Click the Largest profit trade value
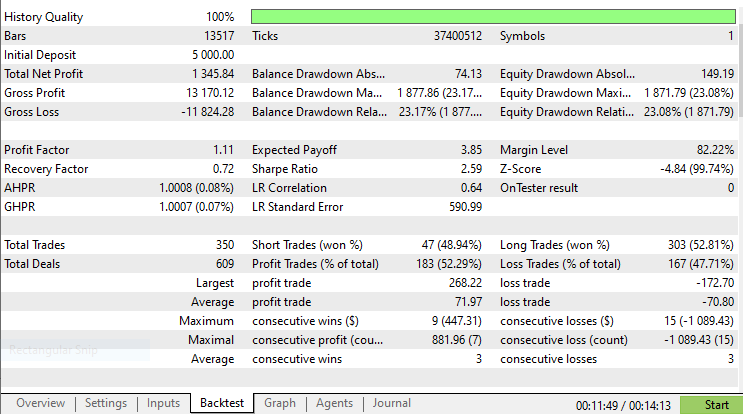Image resolution: width=743 pixels, height=414 pixels. (x=465, y=283)
